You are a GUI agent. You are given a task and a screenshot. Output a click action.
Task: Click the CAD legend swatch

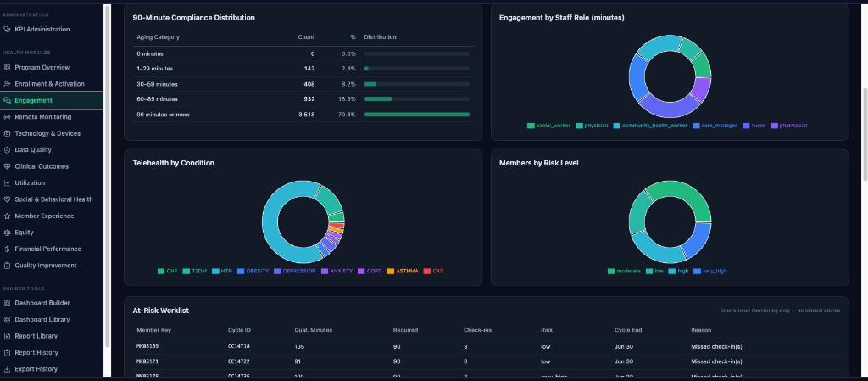427,272
